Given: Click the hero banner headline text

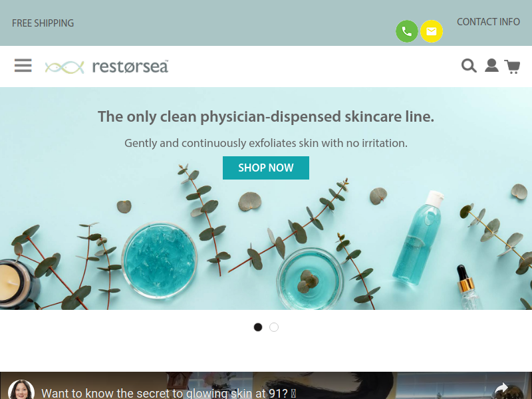Looking at the screenshot, I should click(x=266, y=116).
